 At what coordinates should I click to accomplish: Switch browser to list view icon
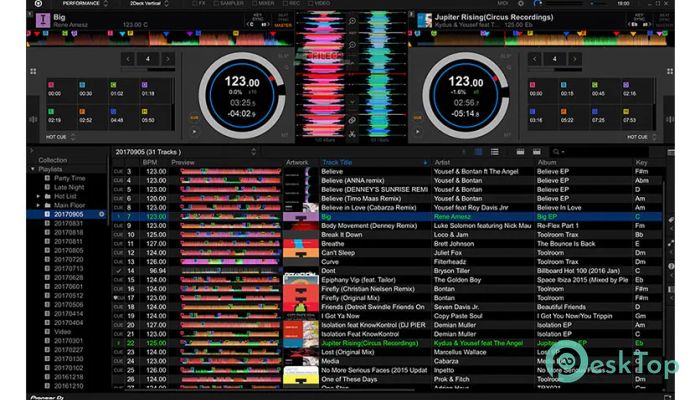coord(495,152)
